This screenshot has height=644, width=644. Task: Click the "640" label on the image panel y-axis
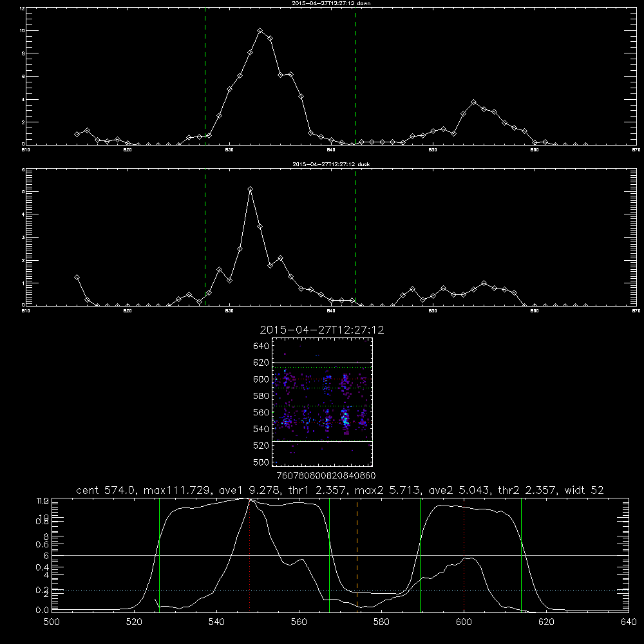(x=261, y=346)
